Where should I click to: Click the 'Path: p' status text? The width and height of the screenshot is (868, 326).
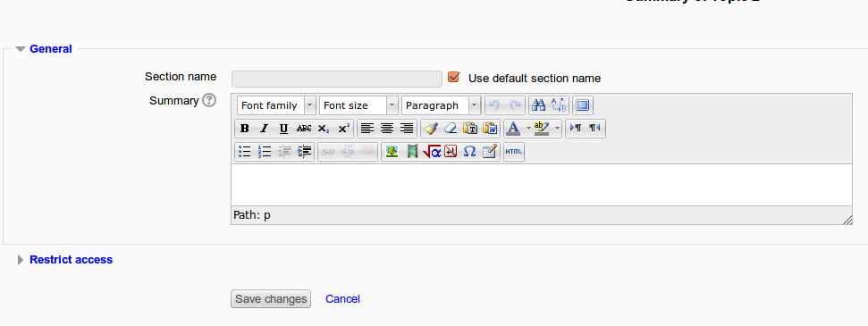pos(252,214)
